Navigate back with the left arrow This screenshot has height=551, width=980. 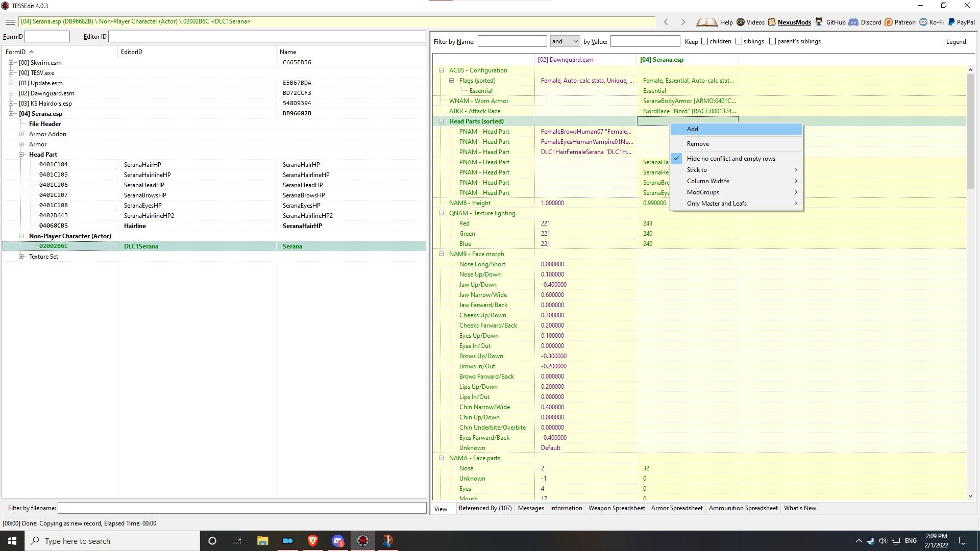pyautogui.click(x=666, y=22)
